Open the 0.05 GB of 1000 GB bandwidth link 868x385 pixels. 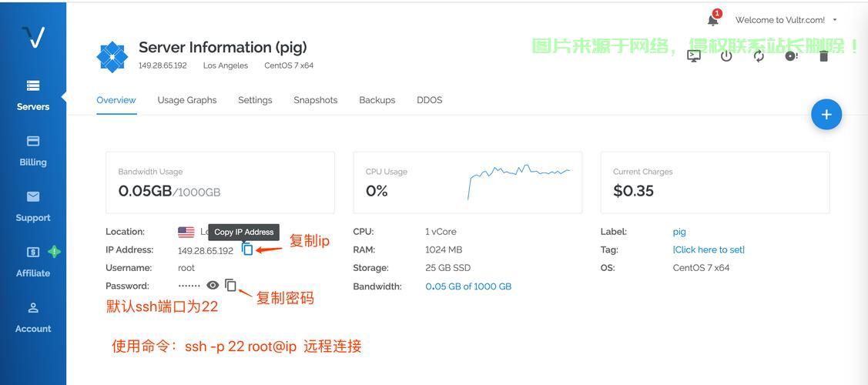(x=468, y=286)
